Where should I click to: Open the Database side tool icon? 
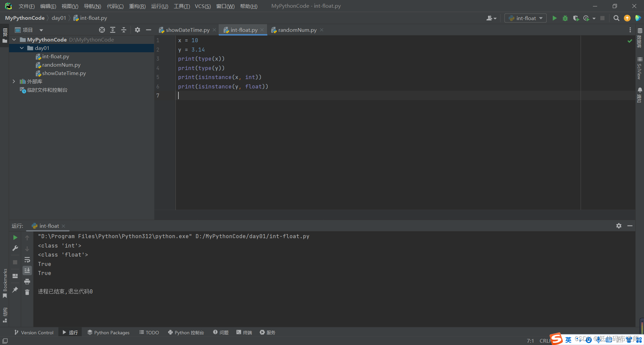point(640,38)
